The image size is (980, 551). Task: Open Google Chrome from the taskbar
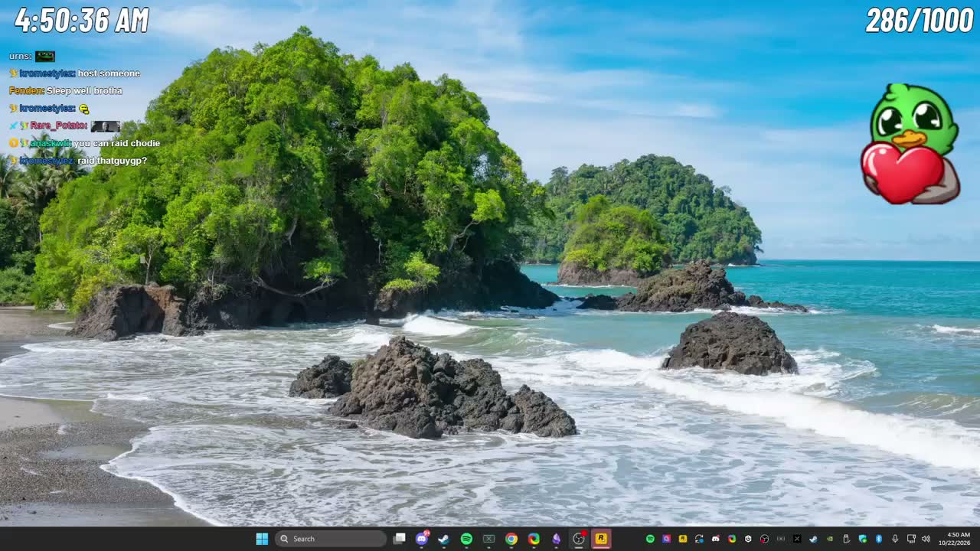pyautogui.click(x=511, y=539)
